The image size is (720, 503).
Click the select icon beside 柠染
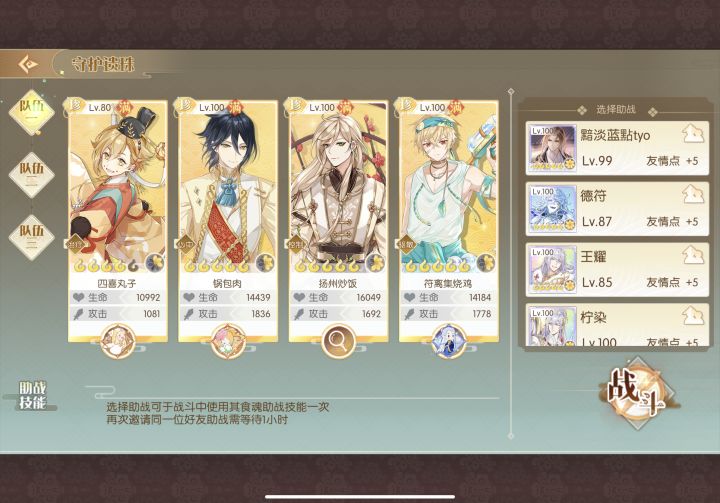pos(693,316)
